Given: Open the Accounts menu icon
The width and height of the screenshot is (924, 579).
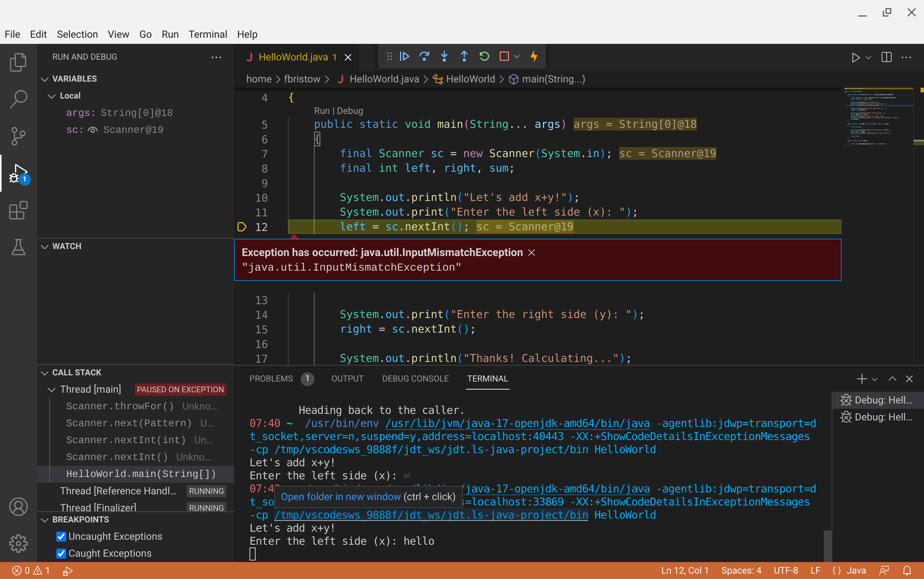Looking at the screenshot, I should coord(18,507).
